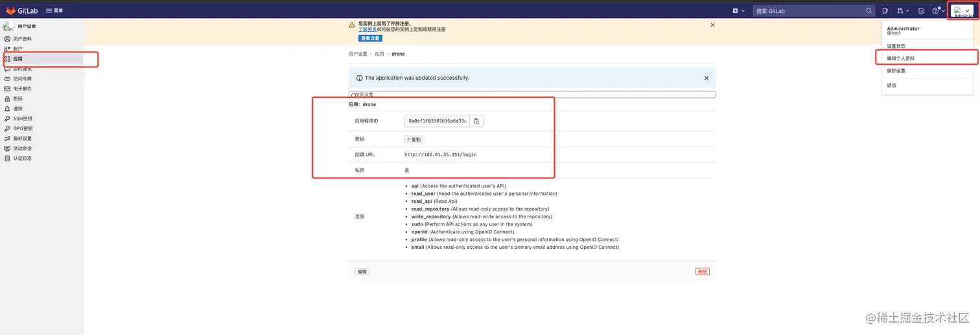980x335 pixels.
Task: Select 偏好设置 in user dropdown menu
Action: 896,71
